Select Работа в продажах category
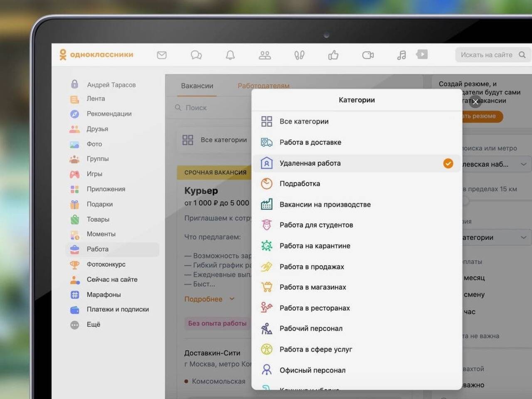Viewport: 532px width, 399px height. (357, 266)
